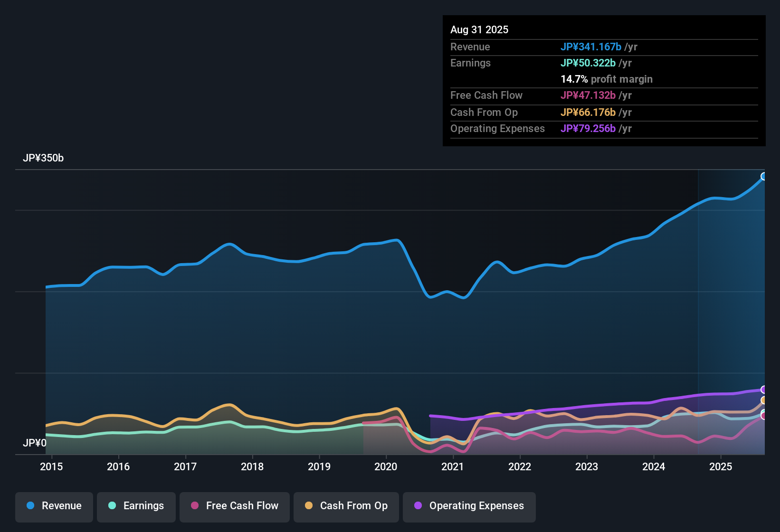Click the orange Cash From Op legend dot
Viewport: 780px width, 532px height.
pos(308,506)
